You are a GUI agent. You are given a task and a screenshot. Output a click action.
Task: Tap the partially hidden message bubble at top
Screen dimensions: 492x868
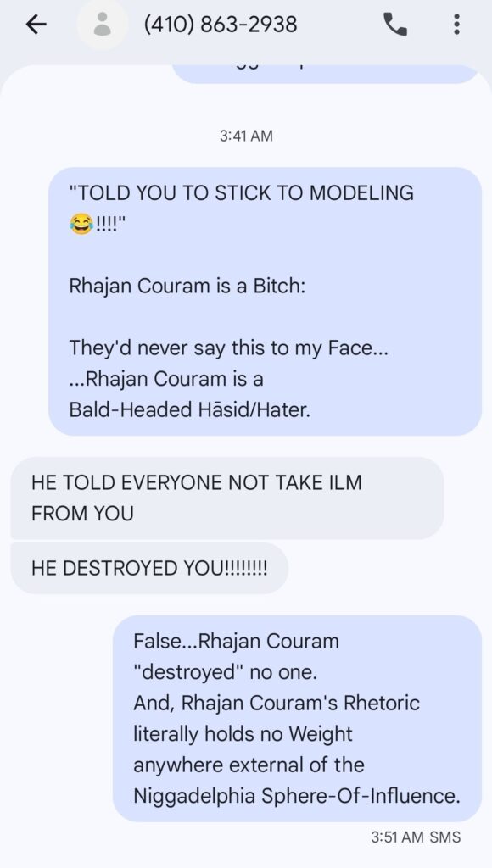pos(326,74)
